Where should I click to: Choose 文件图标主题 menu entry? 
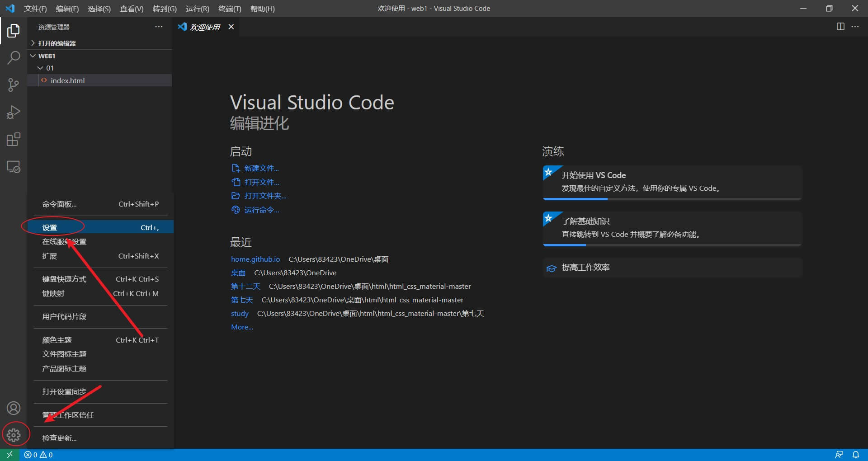[x=100, y=354]
